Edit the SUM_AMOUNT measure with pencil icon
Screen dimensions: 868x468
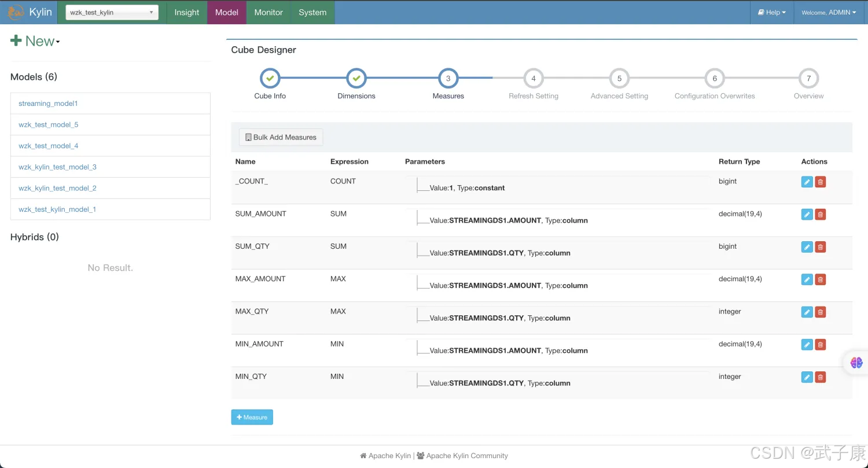(807, 215)
